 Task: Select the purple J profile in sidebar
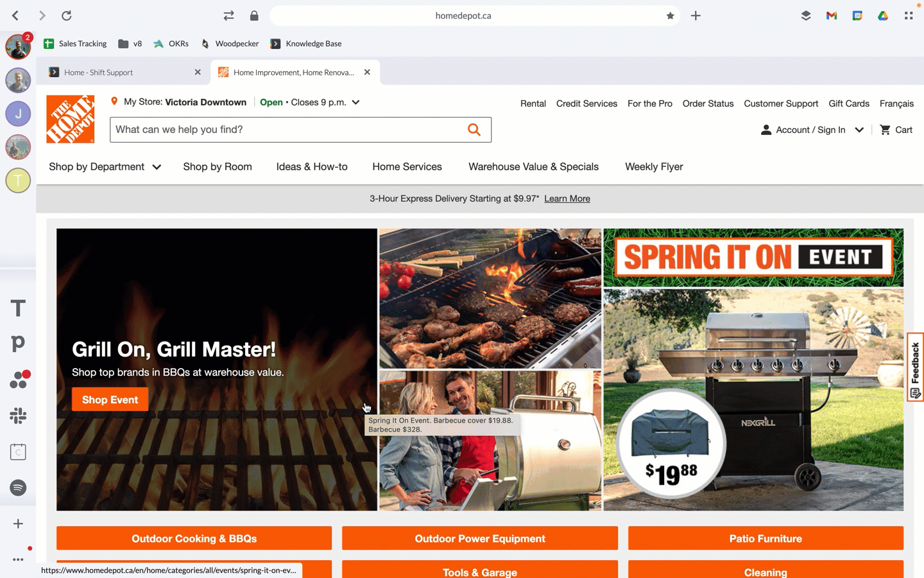18,114
